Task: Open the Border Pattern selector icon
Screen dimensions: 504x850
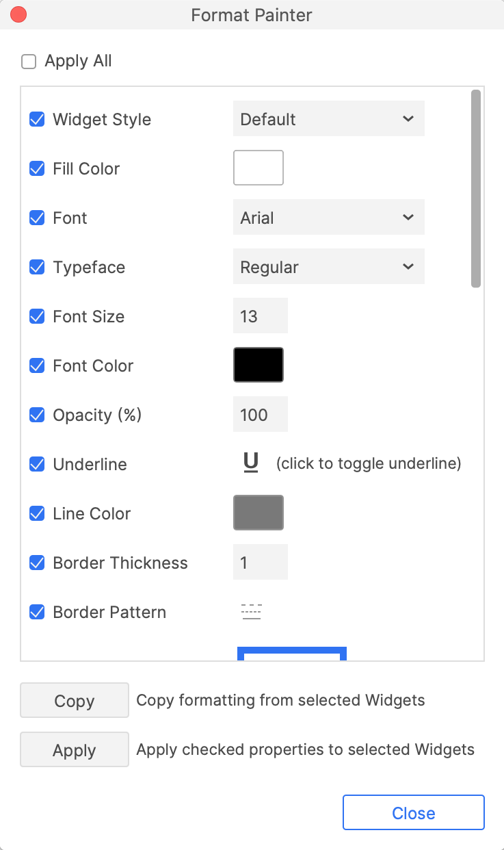Action: [251, 612]
